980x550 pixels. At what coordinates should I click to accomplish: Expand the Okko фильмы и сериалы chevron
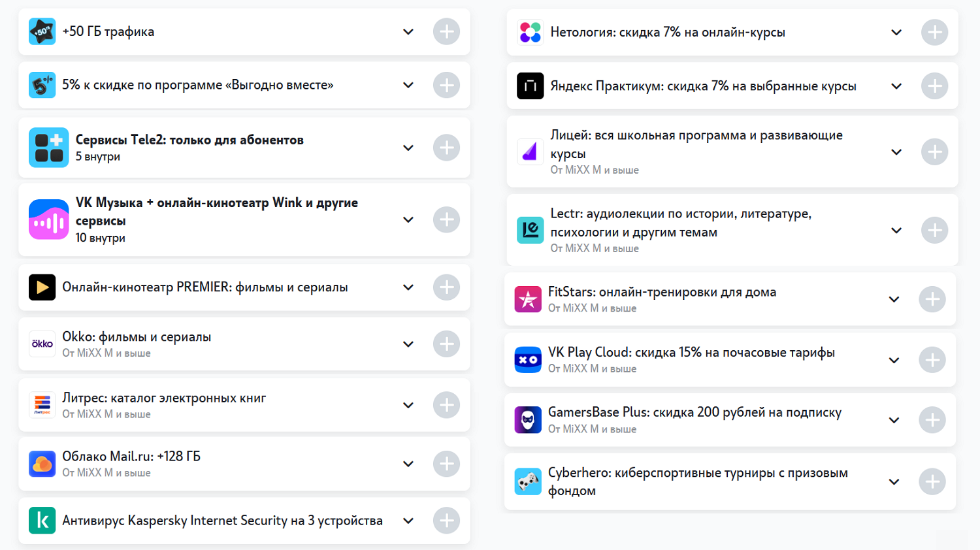click(408, 344)
